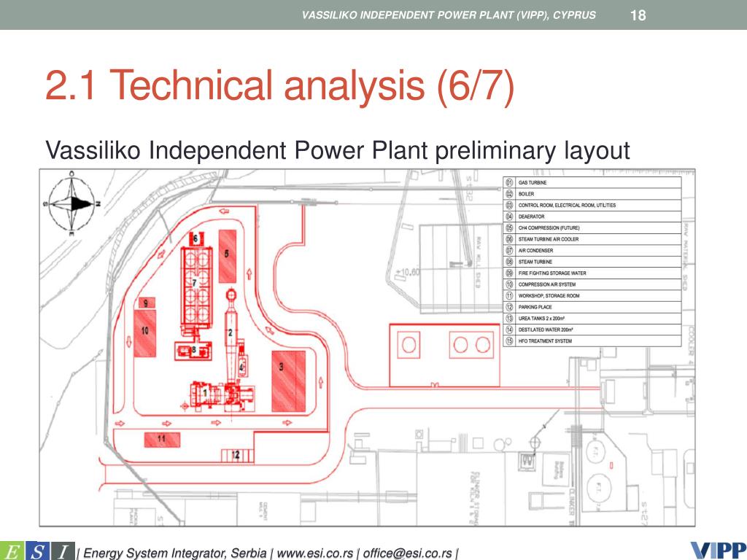The width and height of the screenshot is (747, 560).
Task: Click the 'RAW MILL SHED' drawing label
Action: coord(479,262)
